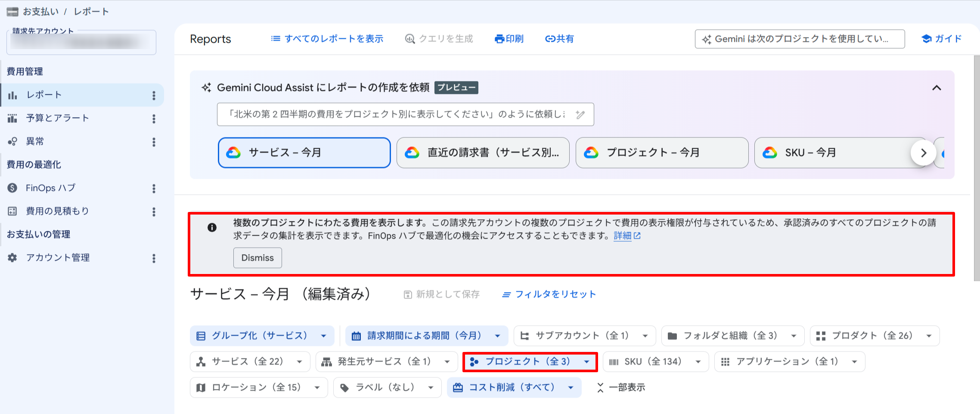The height and width of the screenshot is (414, 980).
Task: Open アカウント管理 in the sidebar
Action: [82, 258]
